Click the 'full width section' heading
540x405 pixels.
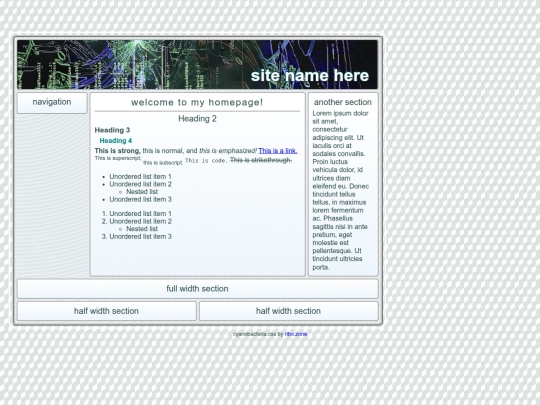click(x=197, y=289)
